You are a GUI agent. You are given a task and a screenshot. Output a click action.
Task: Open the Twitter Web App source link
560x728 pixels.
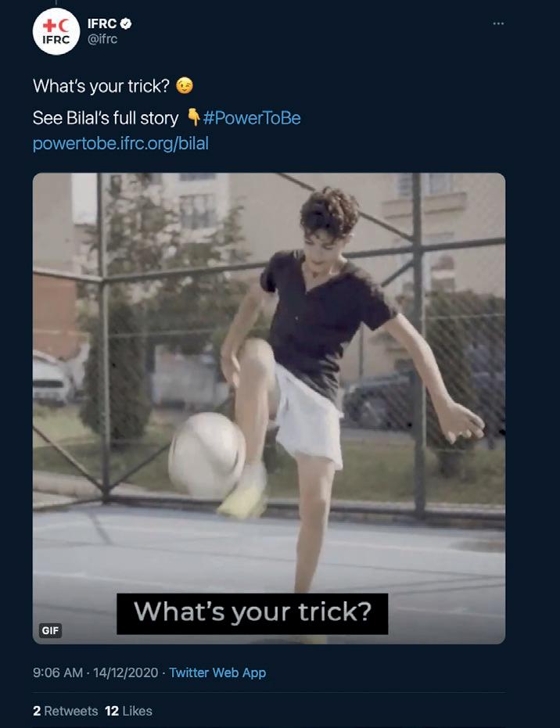point(217,672)
